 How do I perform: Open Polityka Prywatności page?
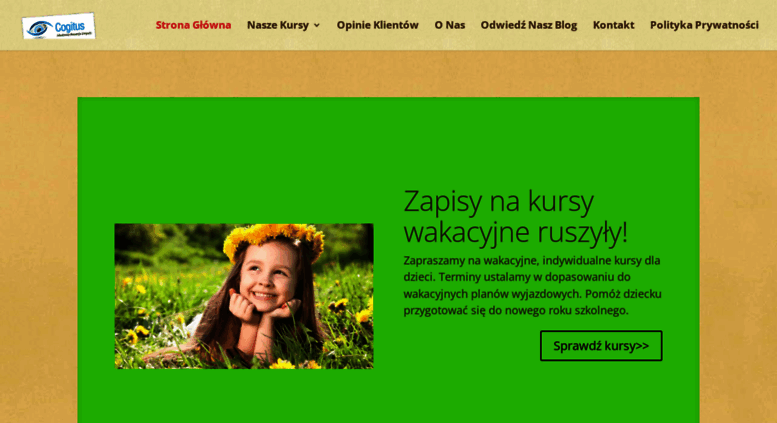(x=704, y=25)
